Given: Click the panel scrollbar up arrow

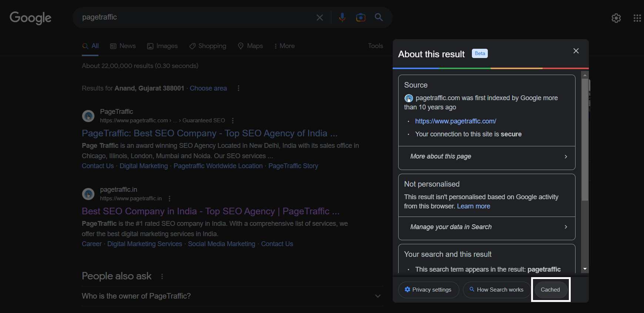Looking at the screenshot, I should [x=585, y=75].
